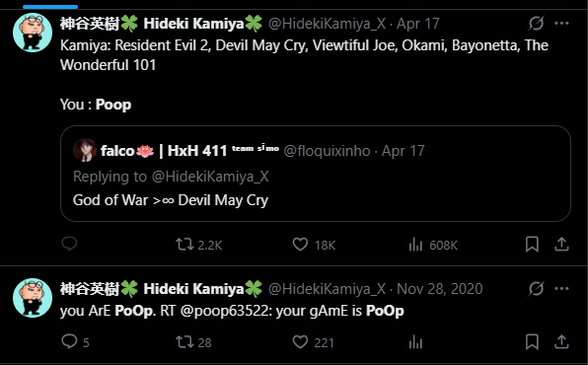Bookmark the Nov 28, 2020 post
Image resolution: width=588 pixels, height=365 pixels.
(532, 341)
